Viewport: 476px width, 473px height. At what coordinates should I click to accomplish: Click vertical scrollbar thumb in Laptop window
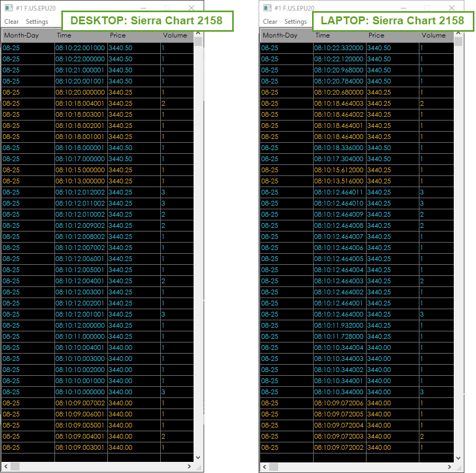[459, 41]
